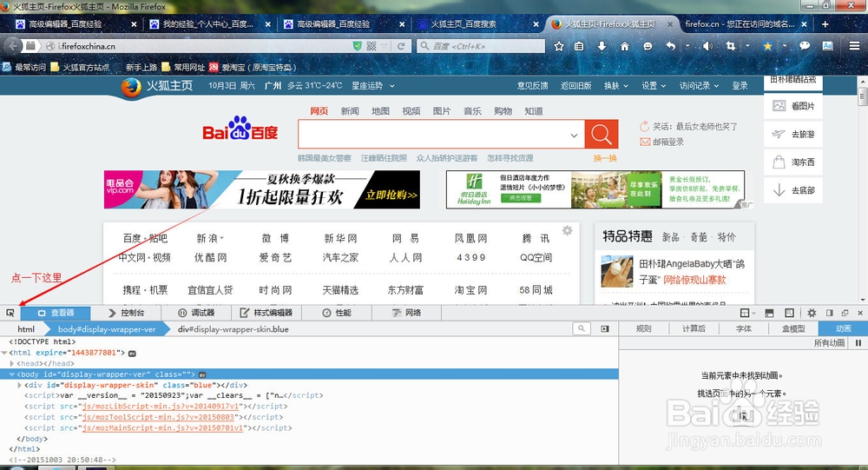Reload the page with refresh icon
The height and width of the screenshot is (470, 868).
point(401,46)
